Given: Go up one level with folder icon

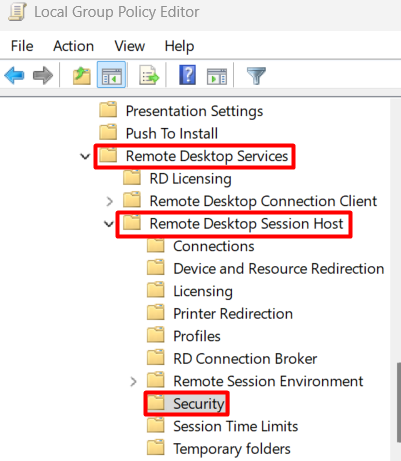Looking at the screenshot, I should pyautogui.click(x=82, y=75).
